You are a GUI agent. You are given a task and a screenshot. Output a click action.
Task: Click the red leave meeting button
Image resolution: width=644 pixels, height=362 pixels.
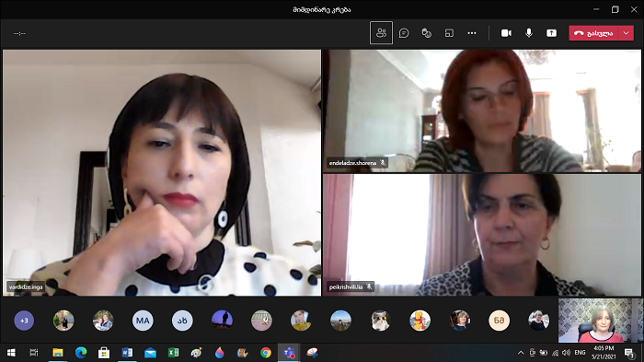click(593, 33)
